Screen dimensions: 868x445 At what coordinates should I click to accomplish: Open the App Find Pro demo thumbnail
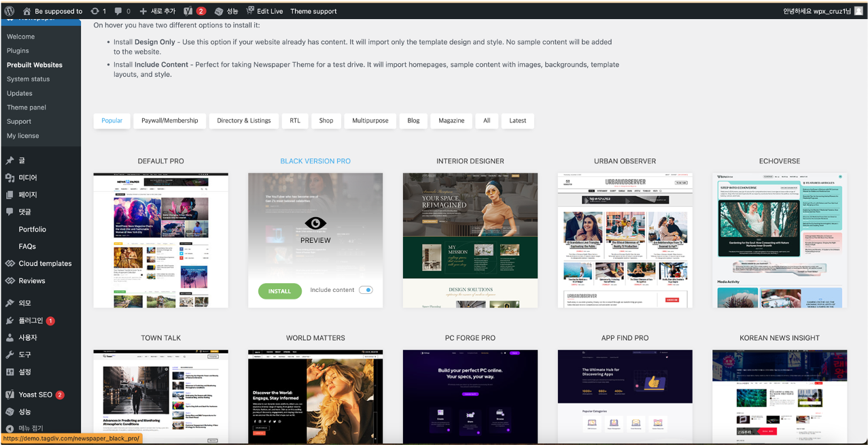[625, 397]
